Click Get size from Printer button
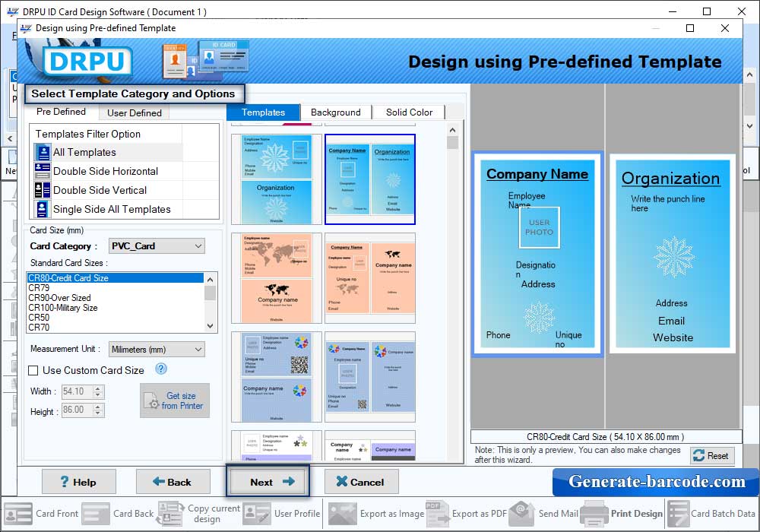 pos(175,401)
